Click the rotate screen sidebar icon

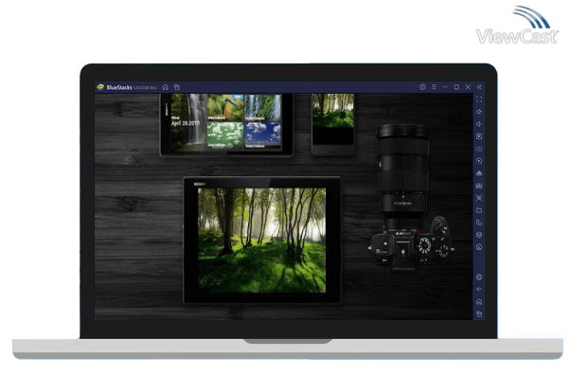[479, 223]
